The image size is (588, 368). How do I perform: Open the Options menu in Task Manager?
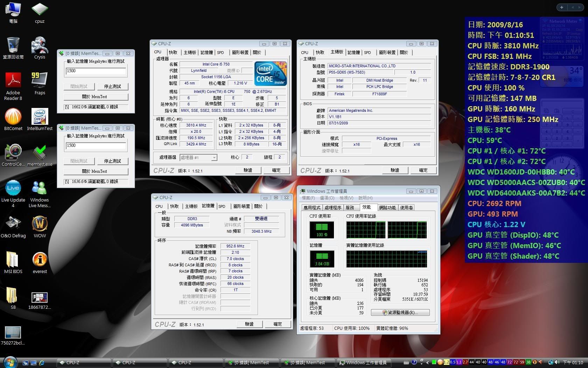click(x=328, y=198)
